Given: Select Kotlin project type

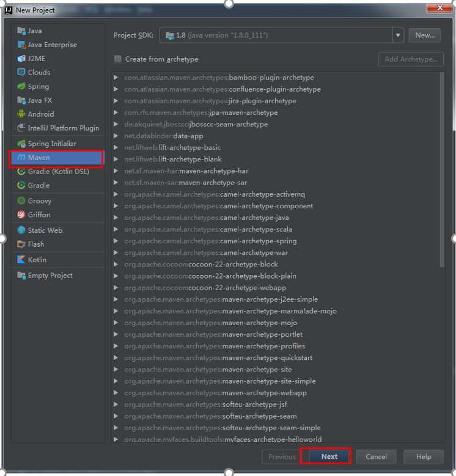Looking at the screenshot, I should pyautogui.click(x=57, y=260).
